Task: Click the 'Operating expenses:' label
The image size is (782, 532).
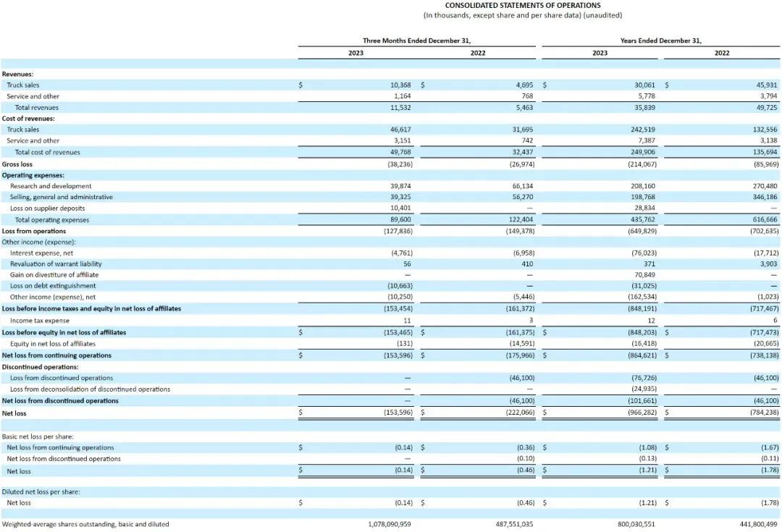Action: tap(33, 175)
